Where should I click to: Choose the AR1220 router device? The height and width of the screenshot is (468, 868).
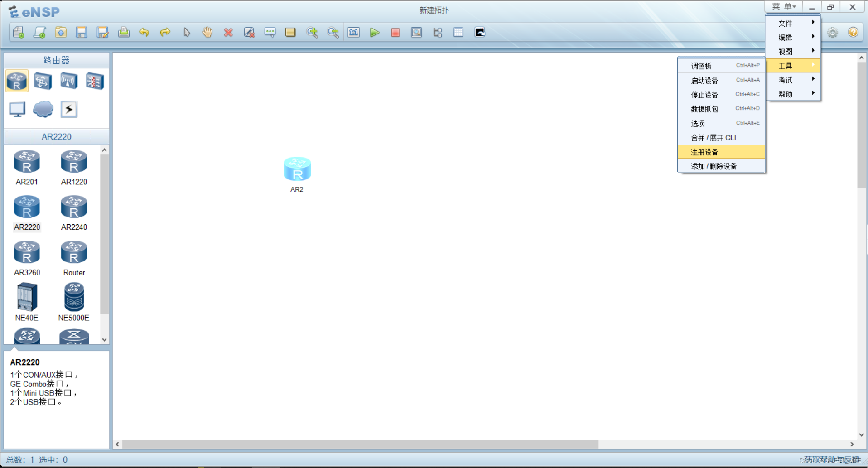pyautogui.click(x=74, y=168)
